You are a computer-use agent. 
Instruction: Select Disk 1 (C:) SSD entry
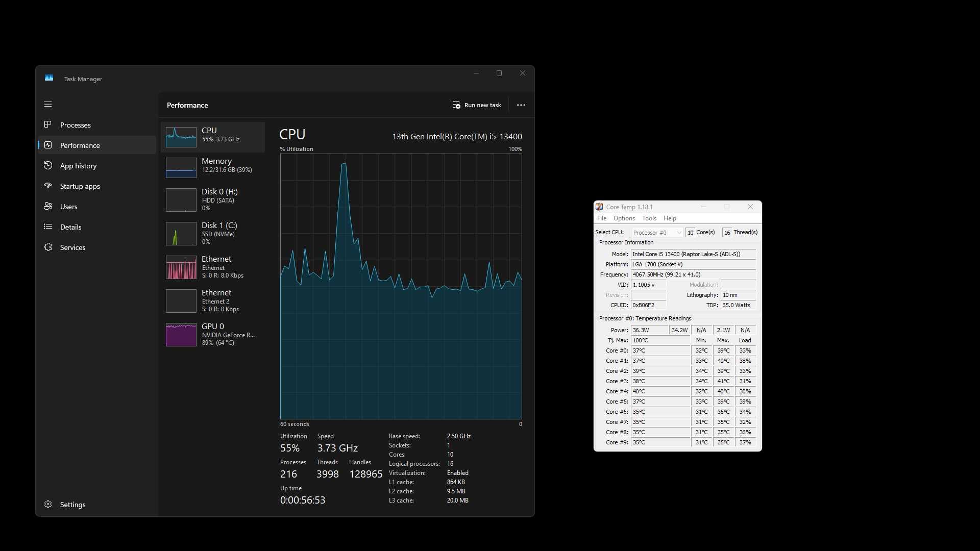(x=213, y=233)
